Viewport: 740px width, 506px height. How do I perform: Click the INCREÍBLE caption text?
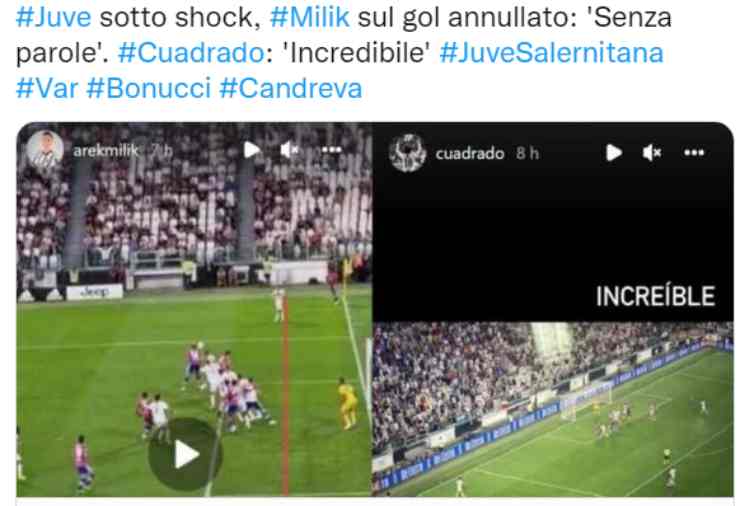[x=656, y=296]
